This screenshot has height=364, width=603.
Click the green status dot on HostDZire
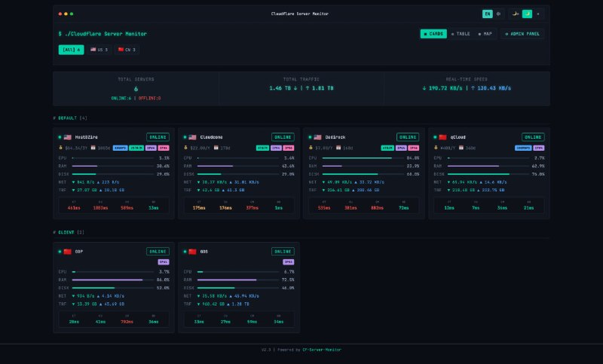(60, 137)
